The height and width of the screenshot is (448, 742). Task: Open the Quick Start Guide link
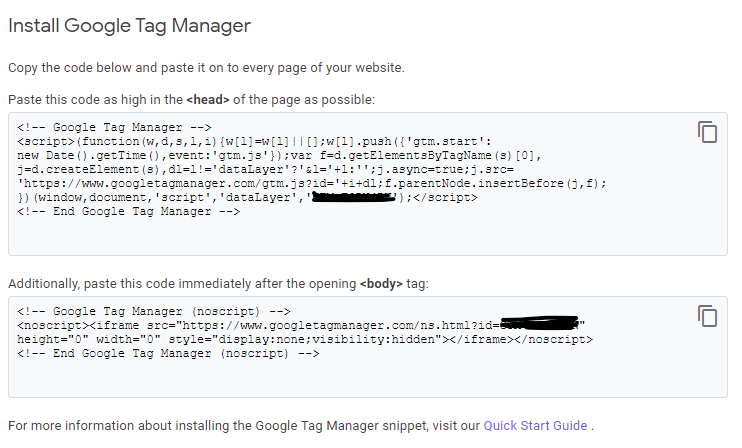[x=536, y=426]
